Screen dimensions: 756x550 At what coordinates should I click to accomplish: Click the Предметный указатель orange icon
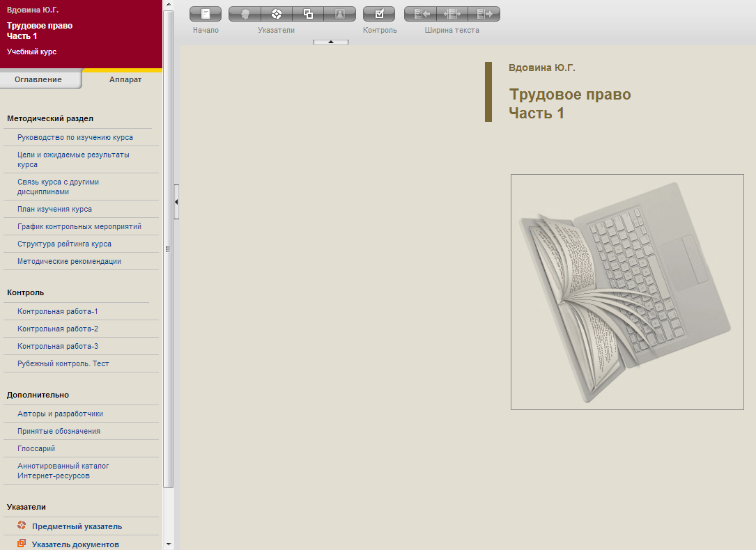tap(22, 526)
